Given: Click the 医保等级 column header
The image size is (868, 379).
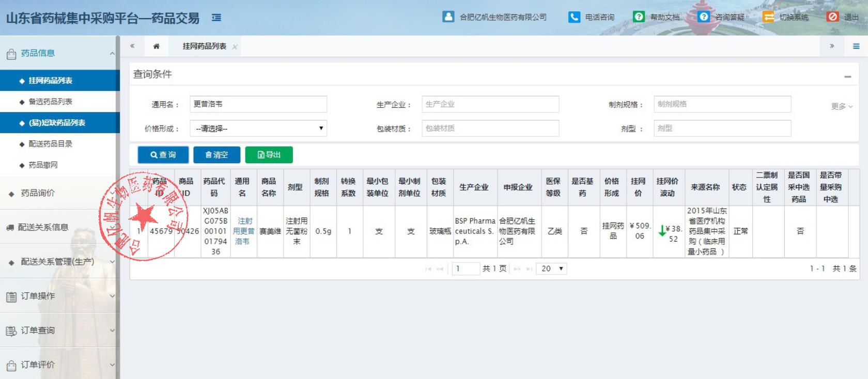Looking at the screenshot, I should click(x=553, y=187).
